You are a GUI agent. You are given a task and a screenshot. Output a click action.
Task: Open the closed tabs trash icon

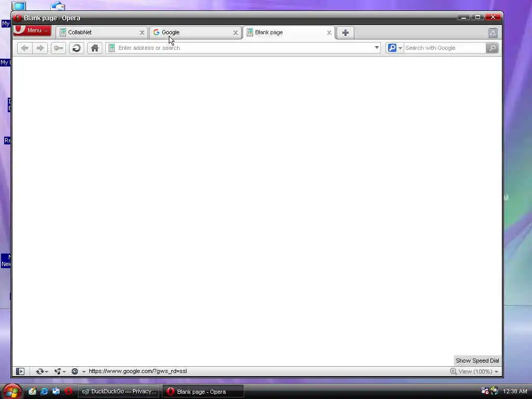point(493,33)
